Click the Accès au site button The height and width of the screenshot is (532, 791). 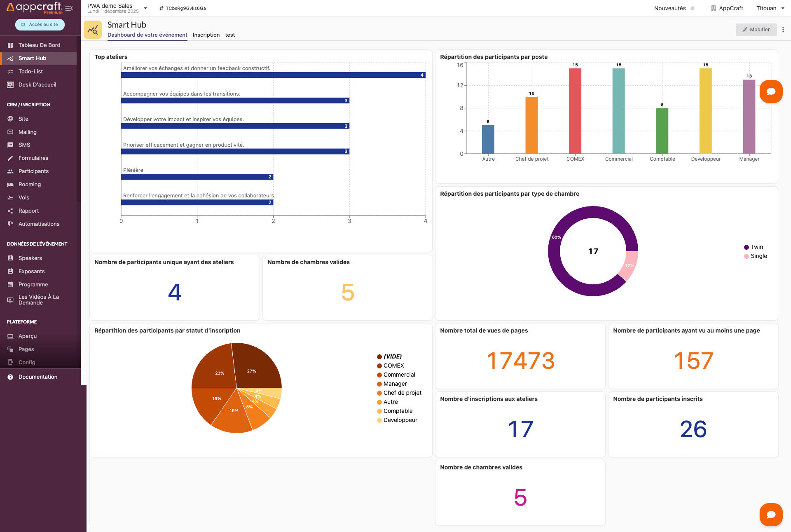pos(40,25)
